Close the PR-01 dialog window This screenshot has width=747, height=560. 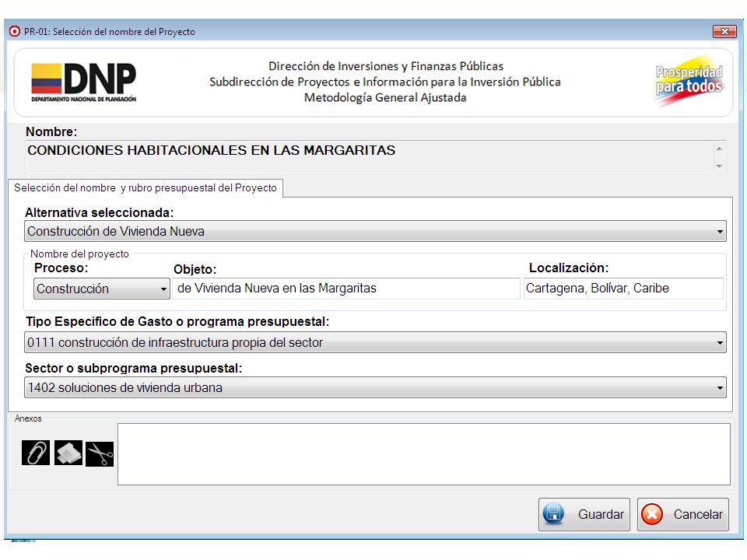pyautogui.click(x=724, y=31)
